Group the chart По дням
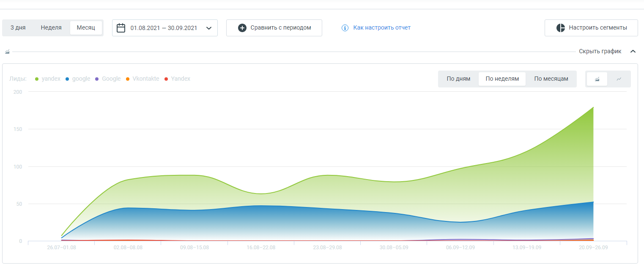 pyautogui.click(x=458, y=79)
